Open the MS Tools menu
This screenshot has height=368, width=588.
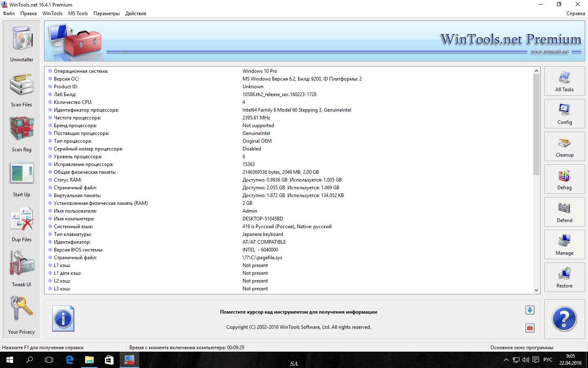78,13
